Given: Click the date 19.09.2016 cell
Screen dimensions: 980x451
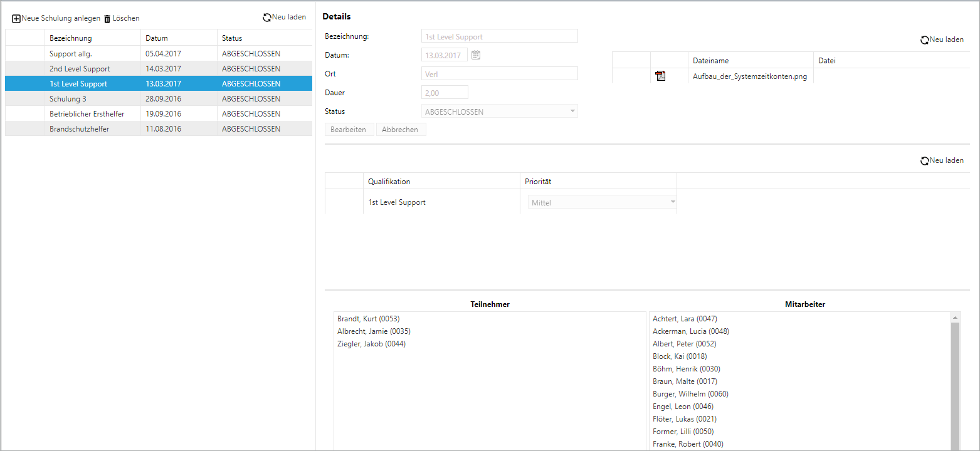Looking at the screenshot, I should click(179, 114).
